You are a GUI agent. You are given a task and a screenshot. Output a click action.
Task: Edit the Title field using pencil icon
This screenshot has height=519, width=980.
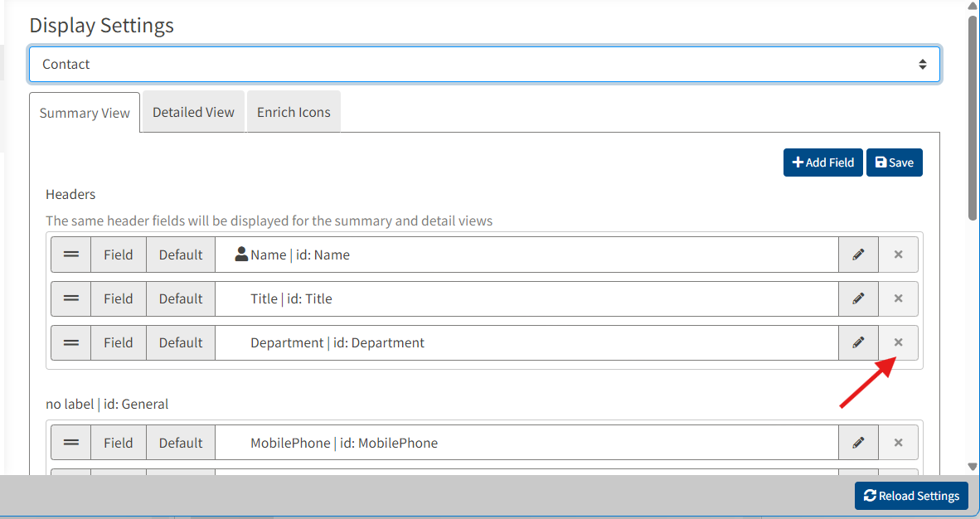pos(858,299)
